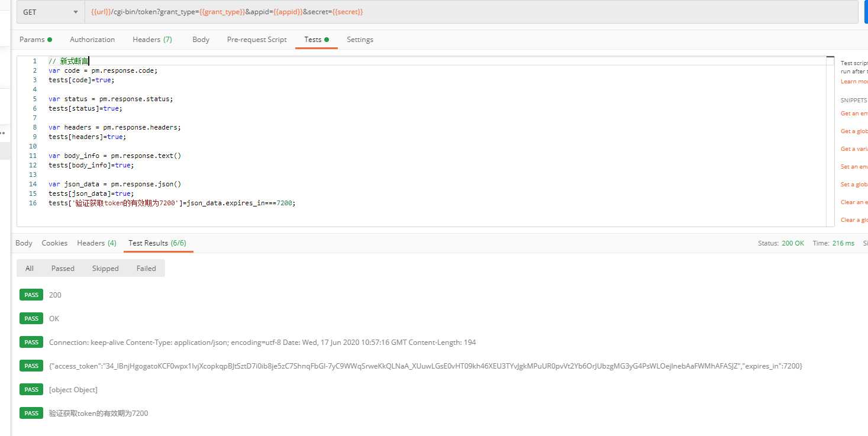Show All test results filter
This screenshot has width=868, height=436.
point(30,269)
